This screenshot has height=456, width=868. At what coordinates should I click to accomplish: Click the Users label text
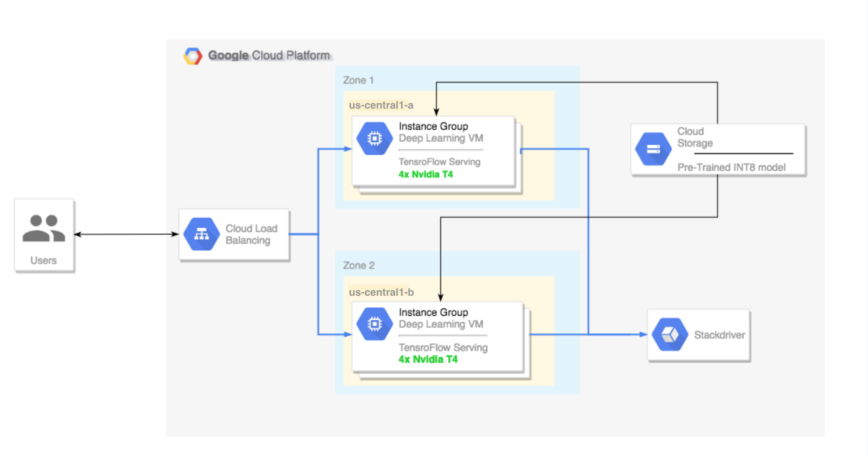coord(44,261)
